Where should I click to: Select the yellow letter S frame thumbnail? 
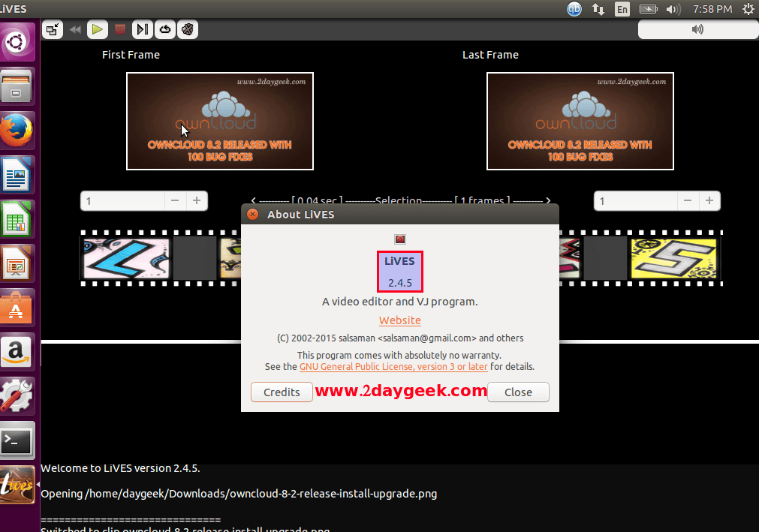[x=673, y=259]
